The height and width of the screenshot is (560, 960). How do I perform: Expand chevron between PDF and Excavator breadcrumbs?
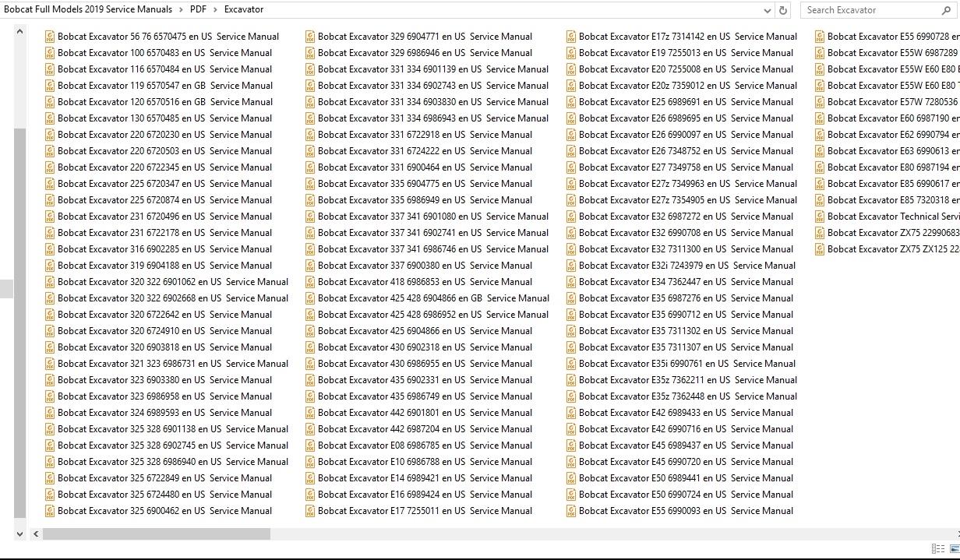[214, 10]
